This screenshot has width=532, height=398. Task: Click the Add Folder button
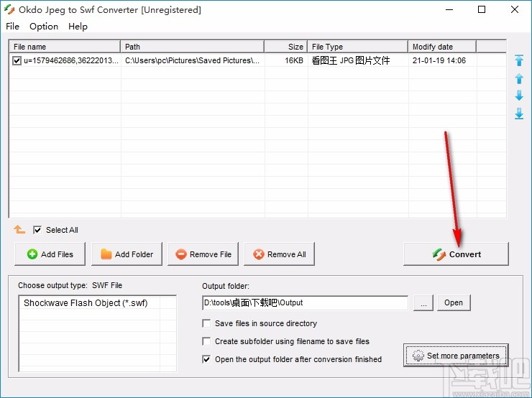127,254
